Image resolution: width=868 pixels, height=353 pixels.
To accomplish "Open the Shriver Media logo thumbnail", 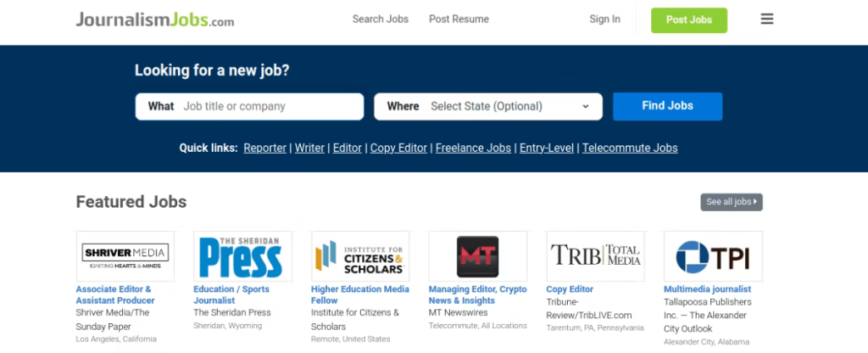I will [125, 256].
